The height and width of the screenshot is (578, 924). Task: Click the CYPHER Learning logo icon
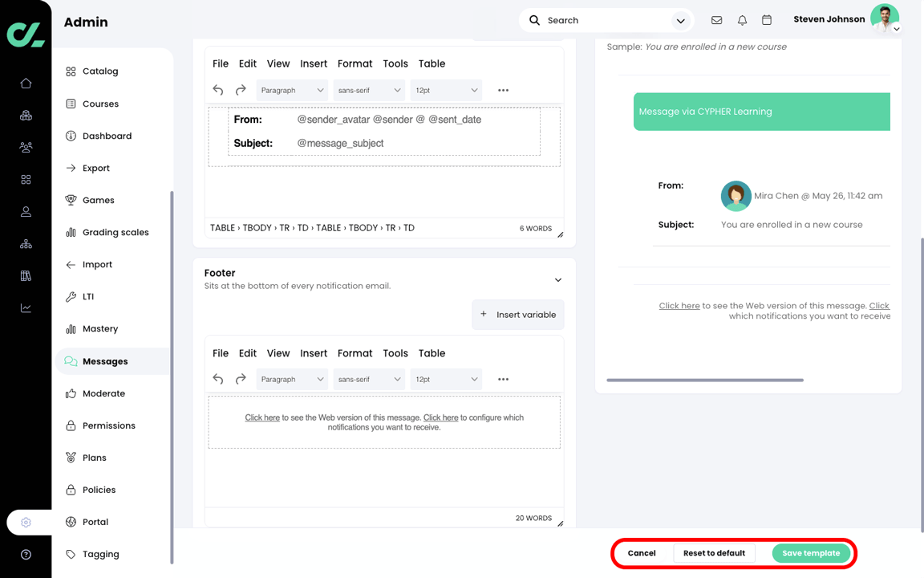click(x=26, y=35)
